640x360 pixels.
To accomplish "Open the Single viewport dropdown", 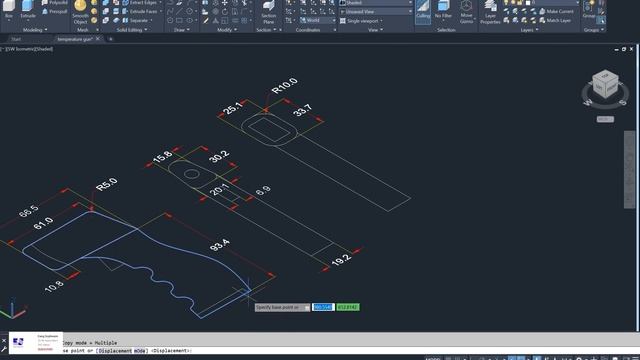I will [362, 20].
